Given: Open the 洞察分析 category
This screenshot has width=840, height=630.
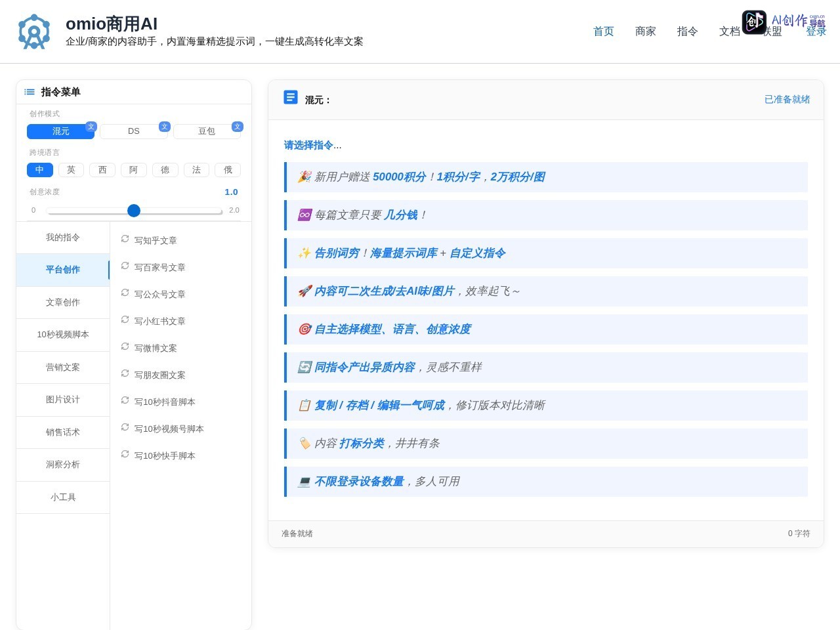Looking at the screenshot, I should pos(63,465).
